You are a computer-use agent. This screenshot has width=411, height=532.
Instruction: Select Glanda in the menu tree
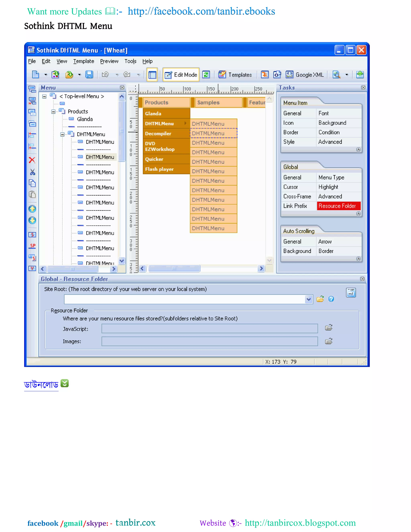click(85, 119)
